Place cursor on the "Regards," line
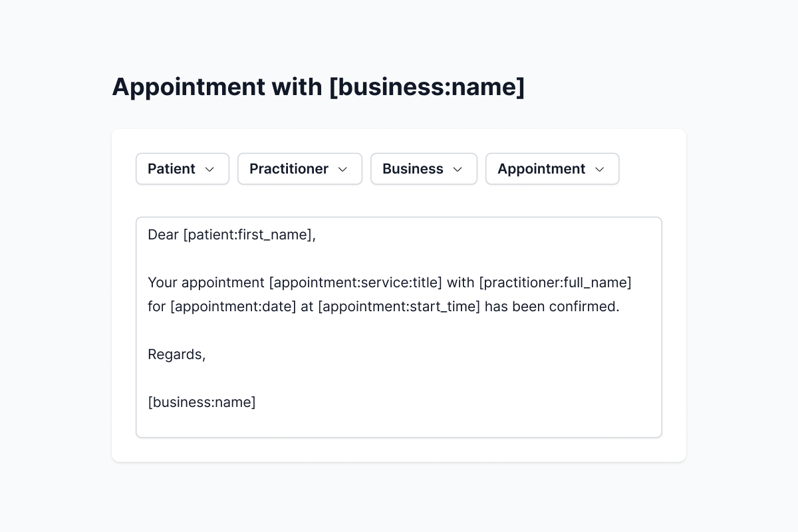The width and height of the screenshot is (798, 532). click(x=176, y=354)
